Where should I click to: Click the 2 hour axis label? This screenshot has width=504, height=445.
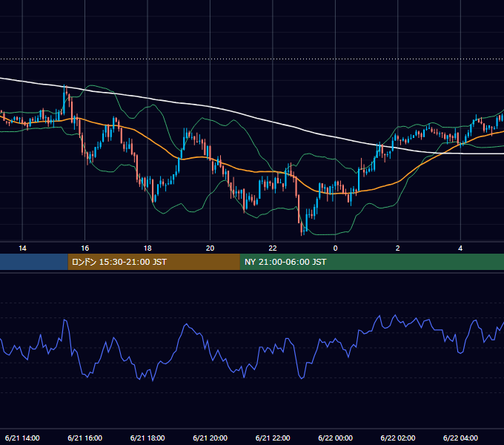pos(397,248)
